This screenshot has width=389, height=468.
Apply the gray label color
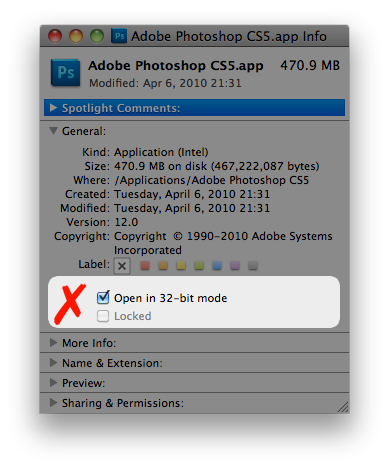253,266
